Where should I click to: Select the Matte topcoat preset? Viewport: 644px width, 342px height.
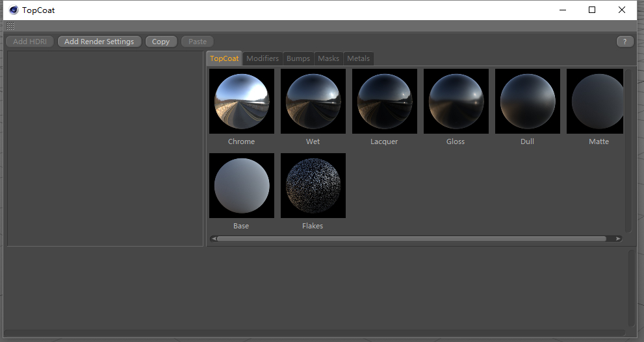[x=596, y=101]
